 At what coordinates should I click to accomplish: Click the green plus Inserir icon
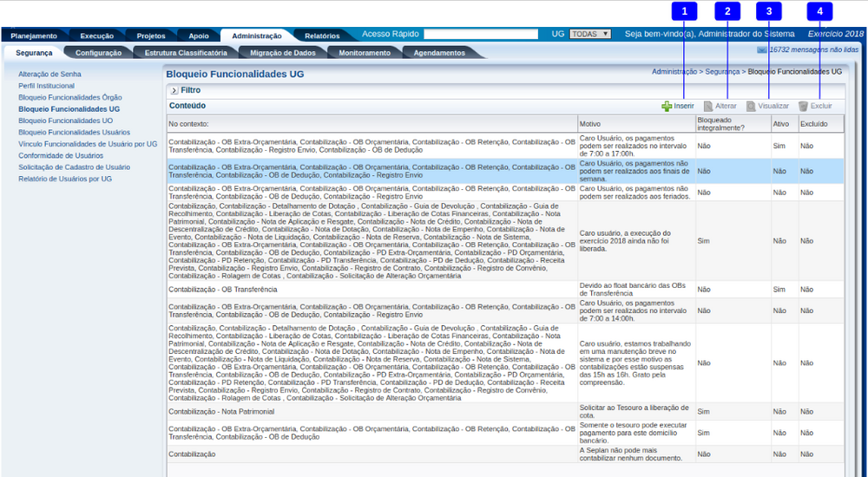667,106
